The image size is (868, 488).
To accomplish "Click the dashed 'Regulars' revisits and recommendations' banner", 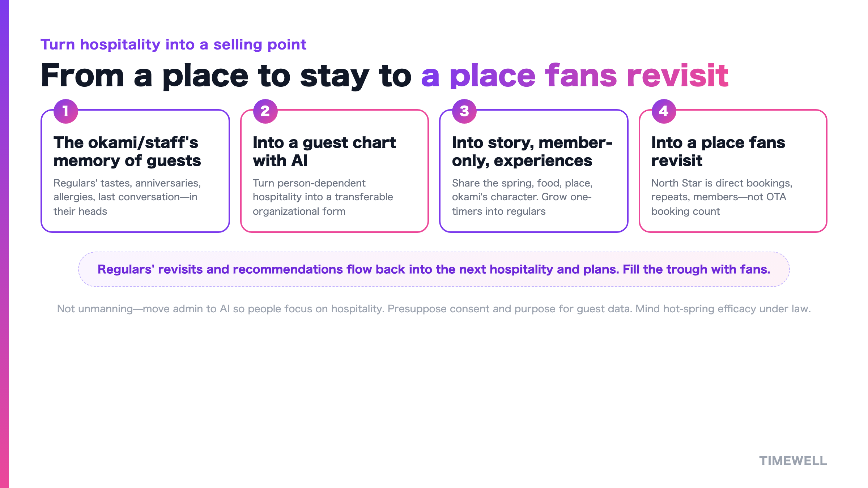I will click(434, 269).
